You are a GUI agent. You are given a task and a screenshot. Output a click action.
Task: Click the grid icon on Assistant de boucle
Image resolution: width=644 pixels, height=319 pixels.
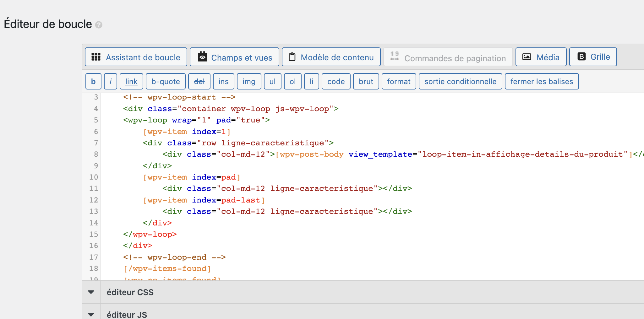pos(96,57)
